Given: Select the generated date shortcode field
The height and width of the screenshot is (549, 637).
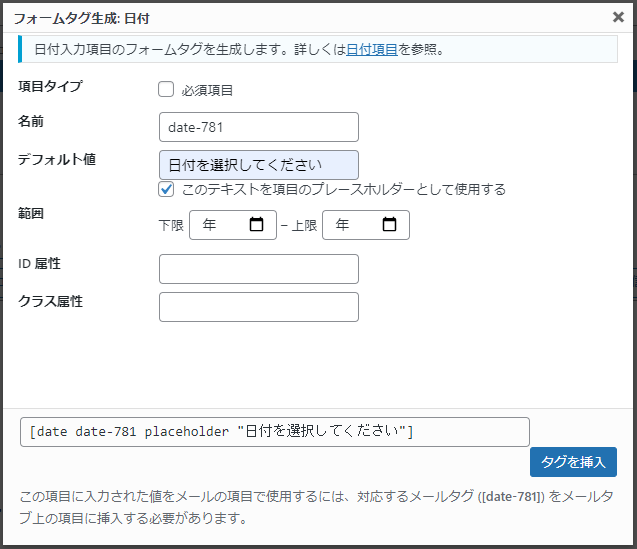Looking at the screenshot, I should click(275, 432).
